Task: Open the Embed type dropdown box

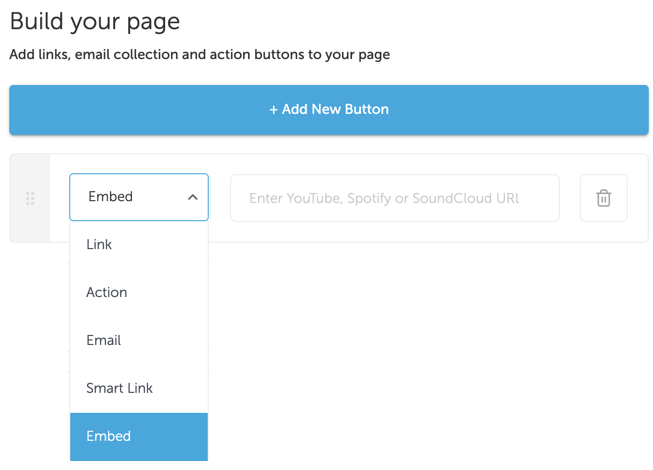Action: [139, 197]
